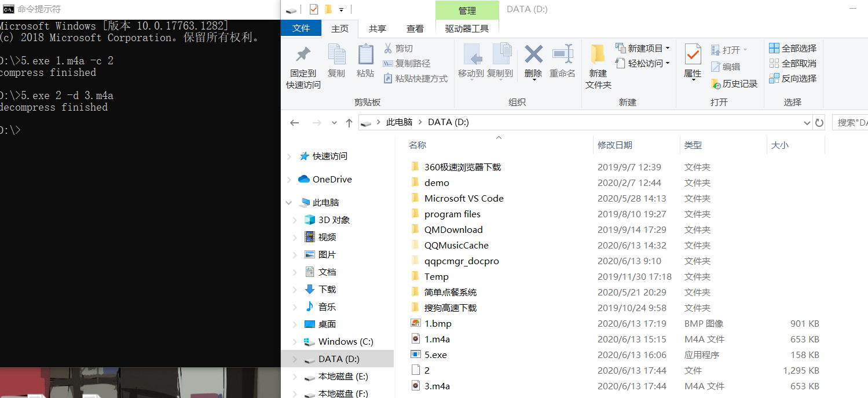This screenshot has width=868, height=398.
Task: Switch to the 驱动器工具 ribbon tab
Action: point(467,28)
